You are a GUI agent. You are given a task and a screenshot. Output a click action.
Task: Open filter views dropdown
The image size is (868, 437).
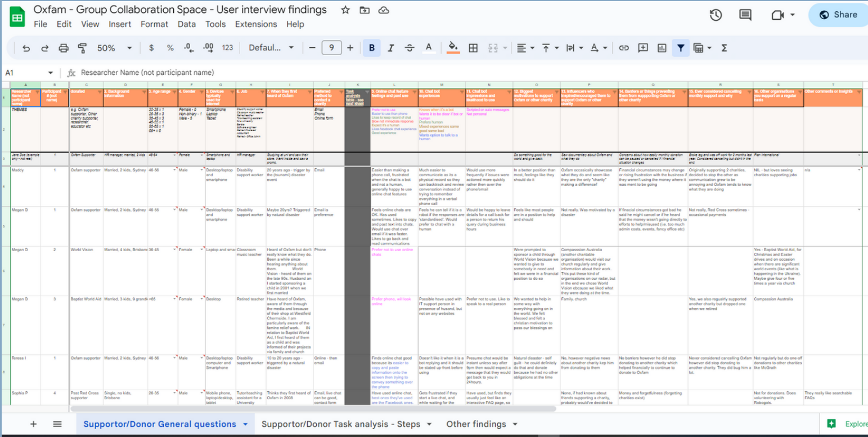coord(703,48)
